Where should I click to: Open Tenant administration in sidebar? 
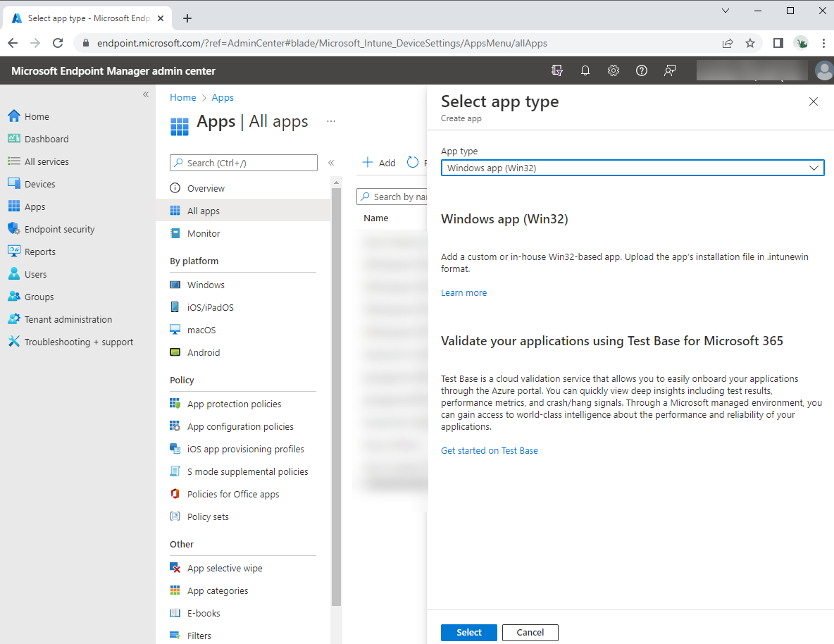point(68,319)
